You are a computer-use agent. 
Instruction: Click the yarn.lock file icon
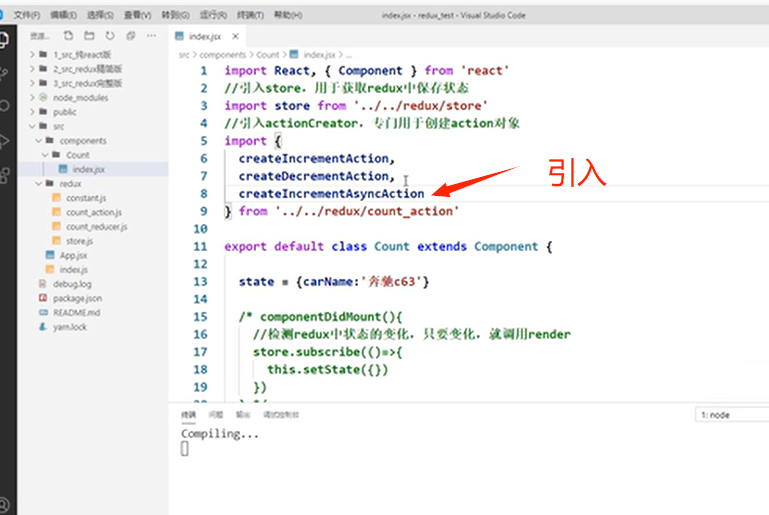click(x=43, y=327)
